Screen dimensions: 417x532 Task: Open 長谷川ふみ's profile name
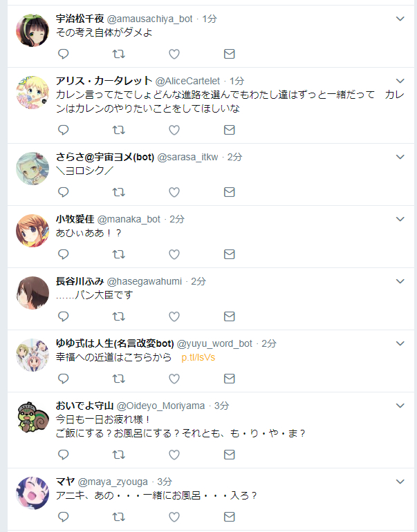pyautogui.click(x=80, y=281)
